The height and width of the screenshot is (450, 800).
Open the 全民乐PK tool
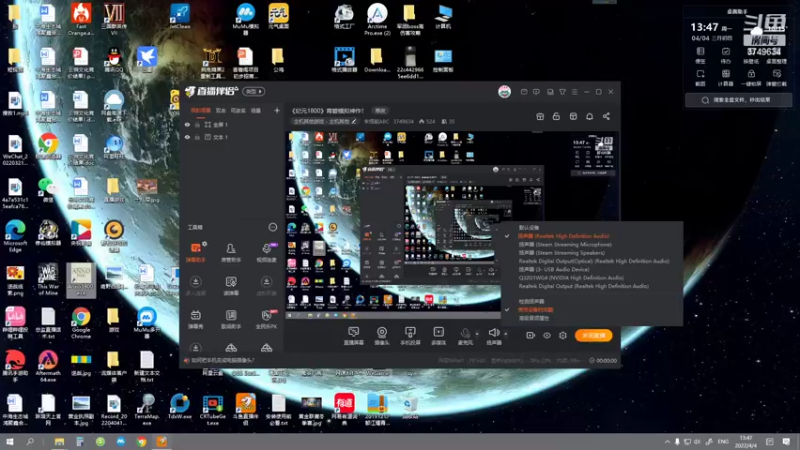click(266, 319)
